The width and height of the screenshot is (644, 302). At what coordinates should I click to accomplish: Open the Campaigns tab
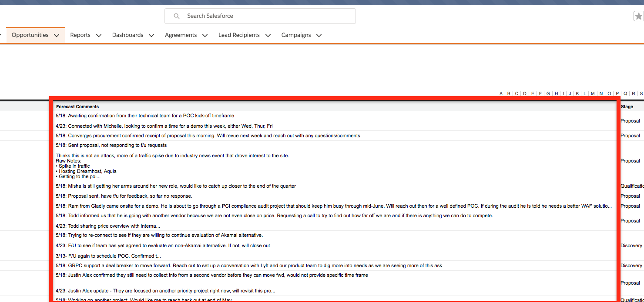point(296,35)
